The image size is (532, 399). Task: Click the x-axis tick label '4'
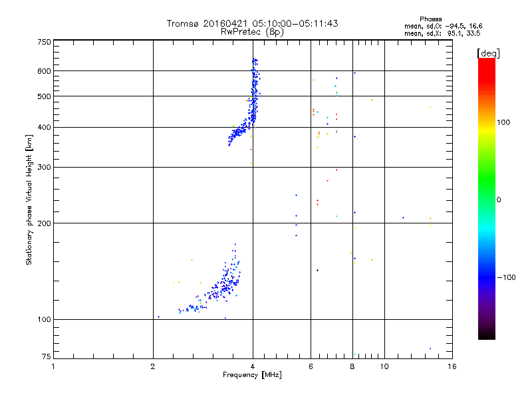(253, 366)
